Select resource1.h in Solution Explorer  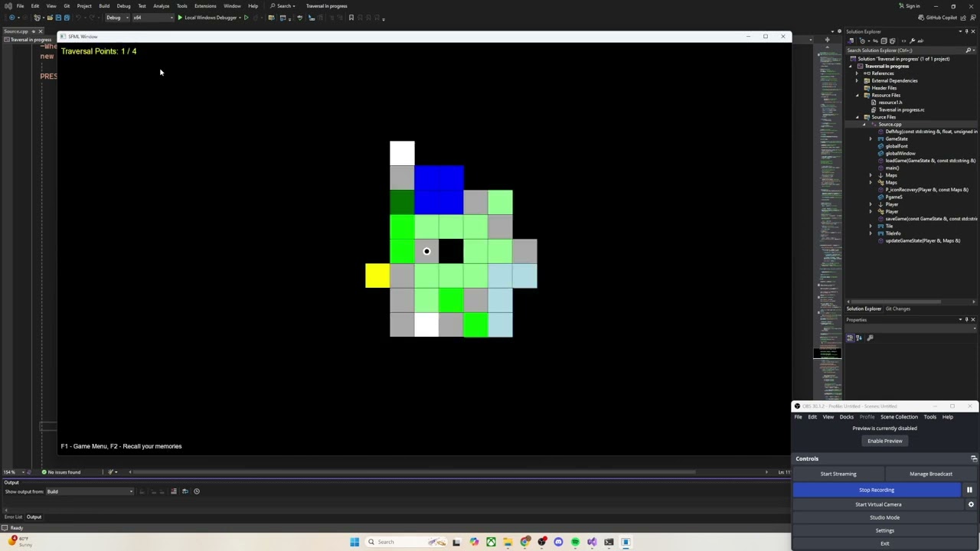890,103
